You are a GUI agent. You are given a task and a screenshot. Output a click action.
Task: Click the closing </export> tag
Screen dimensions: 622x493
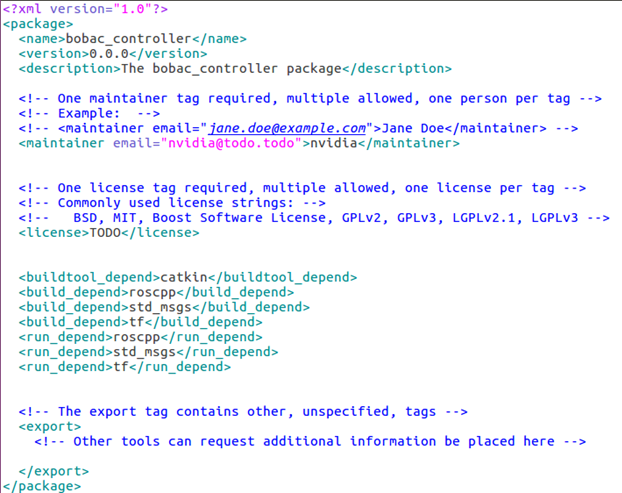coord(54,471)
